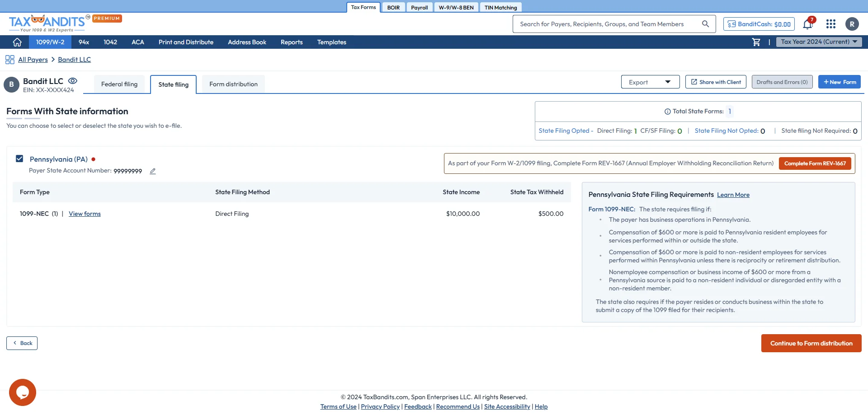Open the apps grid icon
This screenshot has height=415, width=868.
(x=831, y=24)
